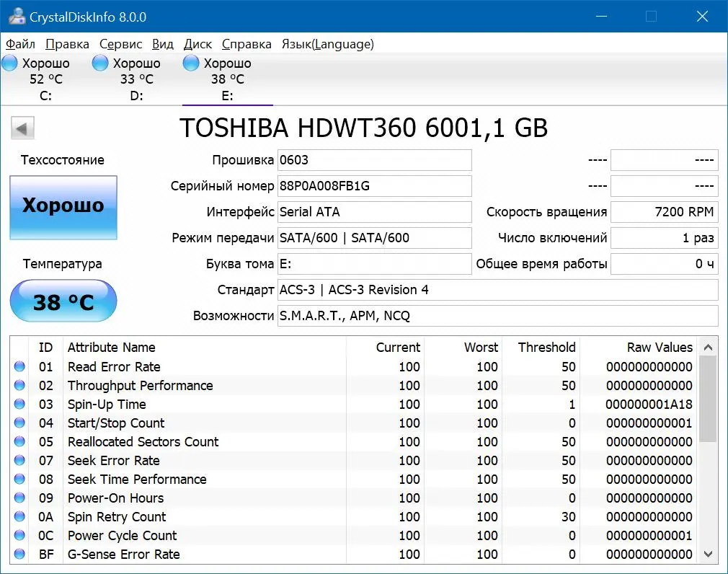Select drive C: at 52 °C
The width and height of the screenshot is (728, 574).
point(45,79)
